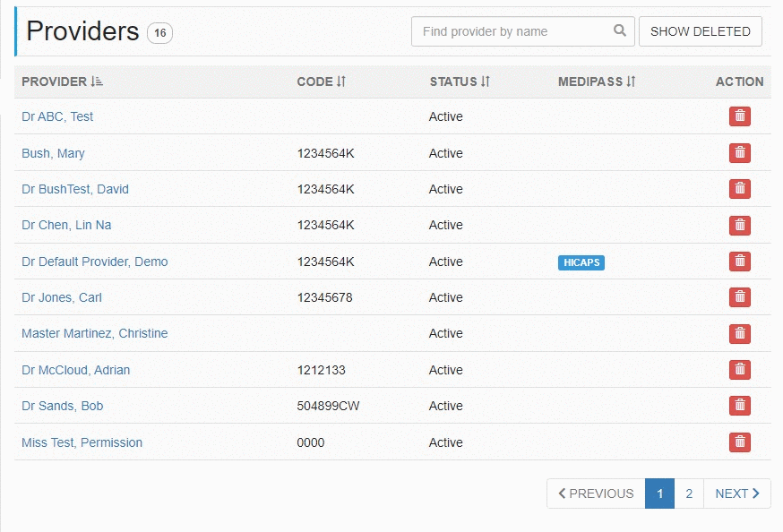Open Bush, Mary provider link
Image resolution: width=783 pixels, height=532 pixels.
pos(53,153)
